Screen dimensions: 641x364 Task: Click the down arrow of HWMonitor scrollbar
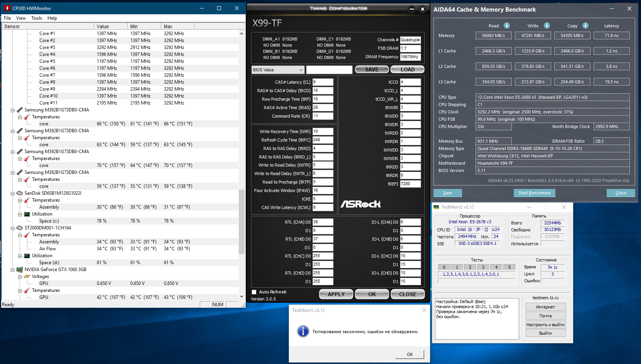click(242, 297)
